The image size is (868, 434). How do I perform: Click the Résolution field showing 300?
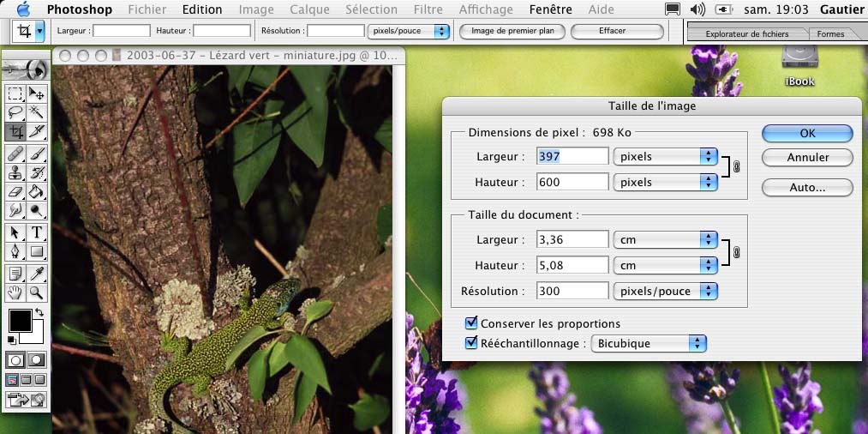572,291
